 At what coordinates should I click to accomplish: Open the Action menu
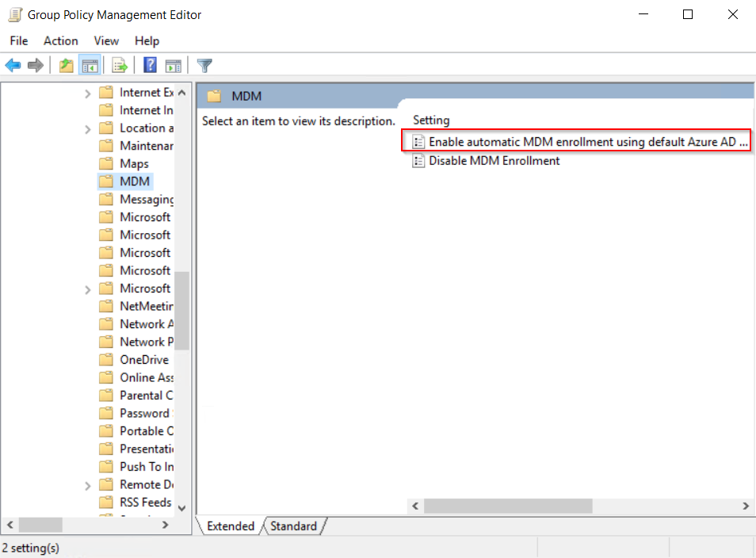click(x=61, y=41)
